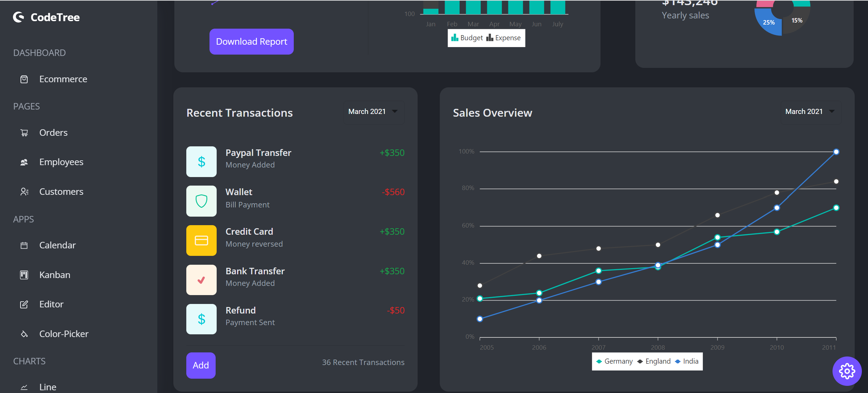Select the Kanban board icon

point(24,275)
